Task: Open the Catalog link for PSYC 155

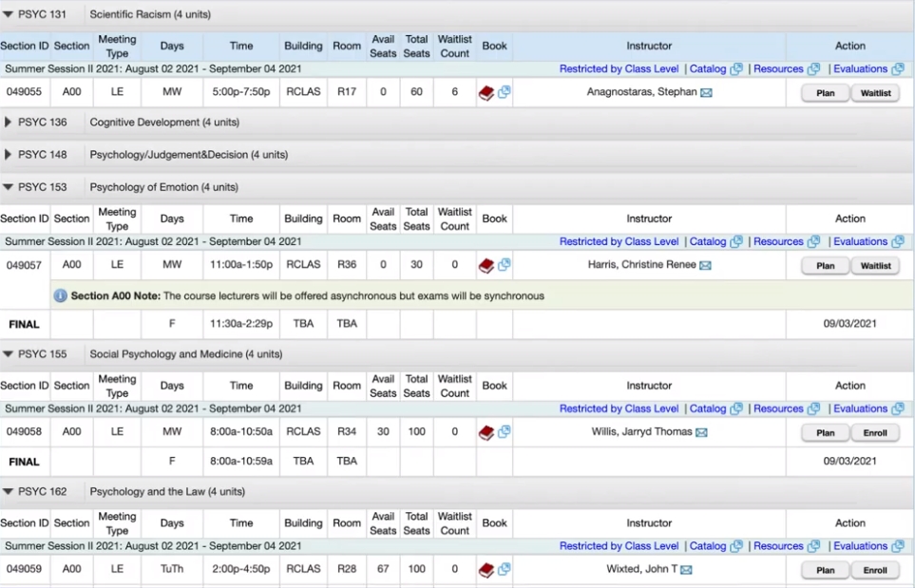Action: (x=708, y=408)
